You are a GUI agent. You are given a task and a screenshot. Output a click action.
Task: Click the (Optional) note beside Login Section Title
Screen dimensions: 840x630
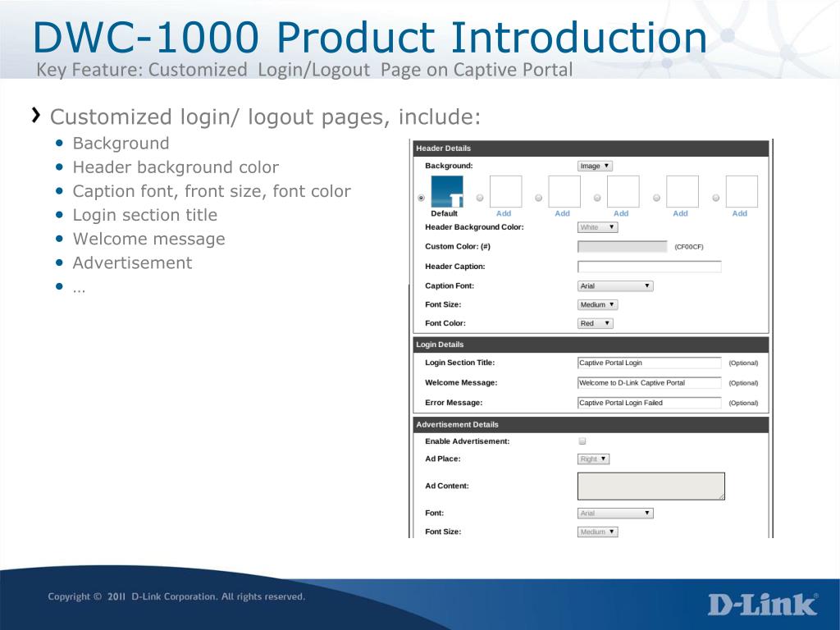coord(743,363)
